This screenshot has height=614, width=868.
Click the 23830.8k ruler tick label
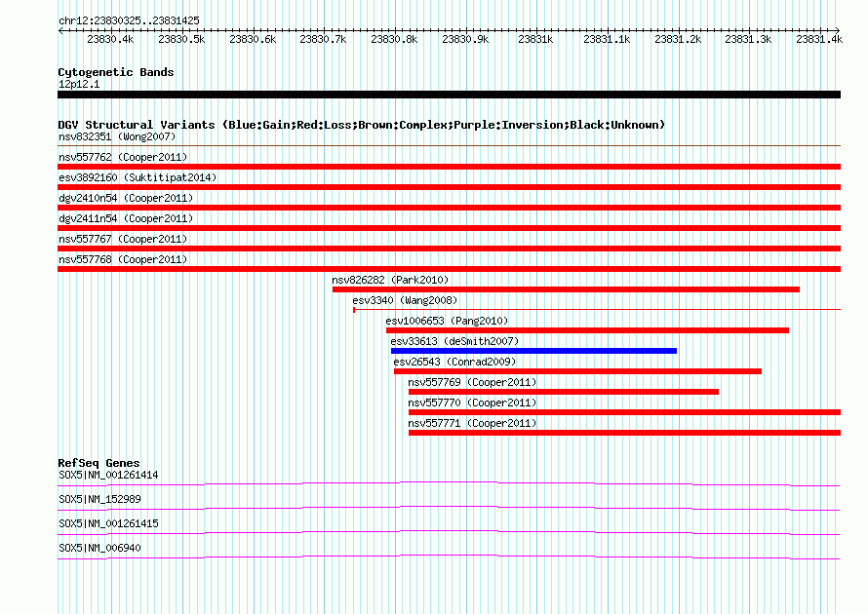(394, 39)
